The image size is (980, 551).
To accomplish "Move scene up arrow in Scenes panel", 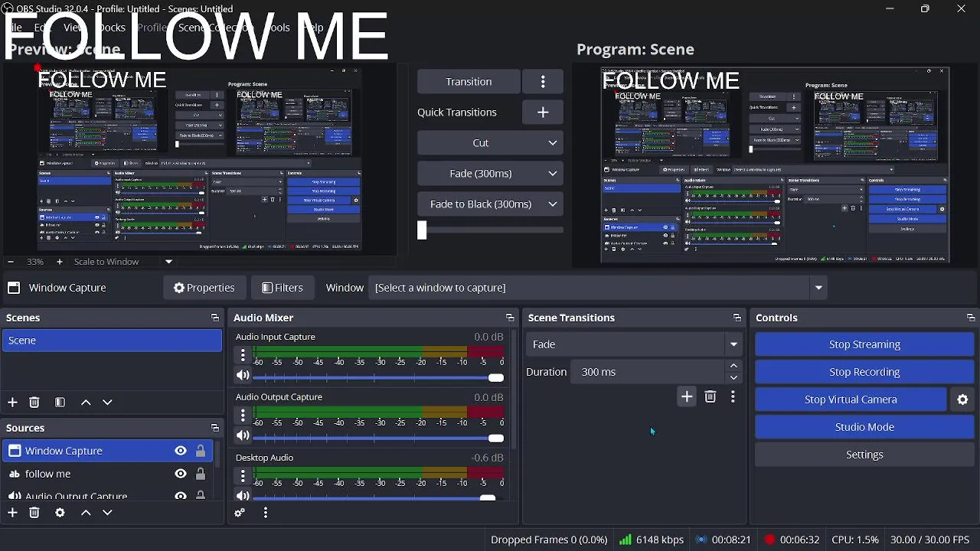I will tap(86, 403).
